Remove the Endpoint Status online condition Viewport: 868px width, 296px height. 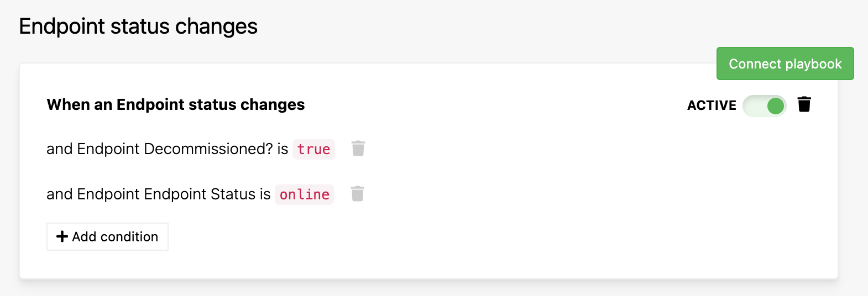(x=358, y=194)
